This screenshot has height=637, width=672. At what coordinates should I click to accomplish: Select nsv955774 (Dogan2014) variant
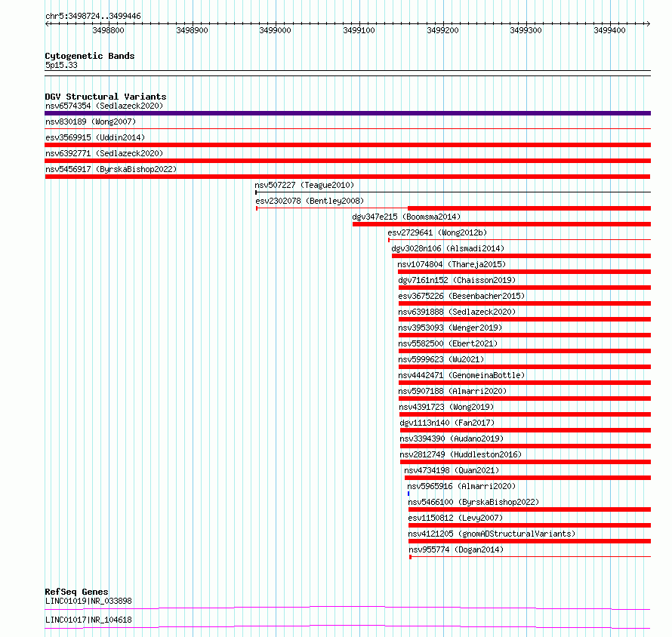point(456,549)
